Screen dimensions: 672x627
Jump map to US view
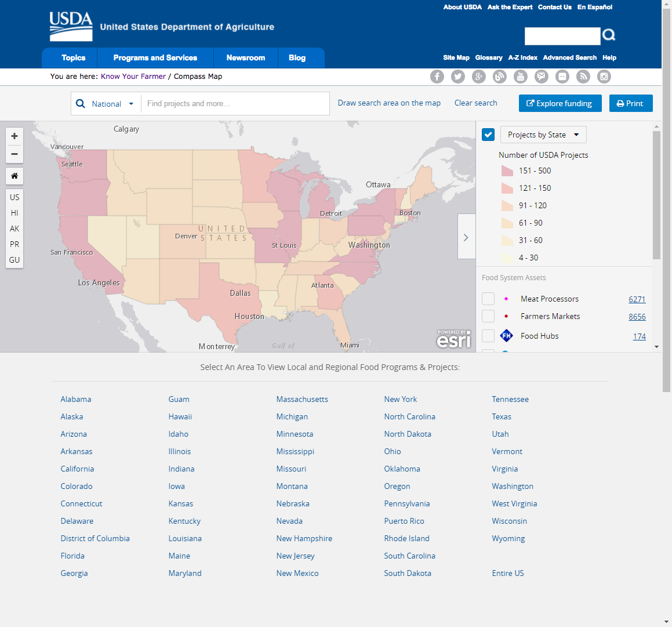click(x=14, y=197)
